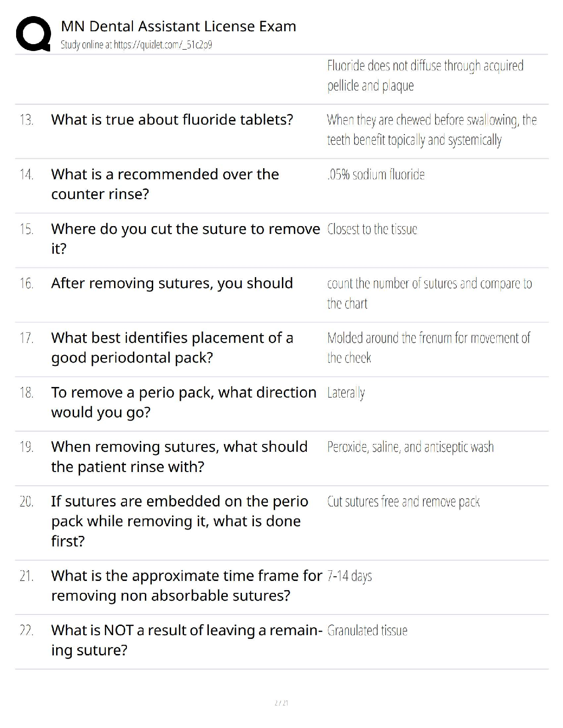Click the answer 'Granulated tissue'
This screenshot has height=728, width=563.
pyautogui.click(x=367, y=631)
